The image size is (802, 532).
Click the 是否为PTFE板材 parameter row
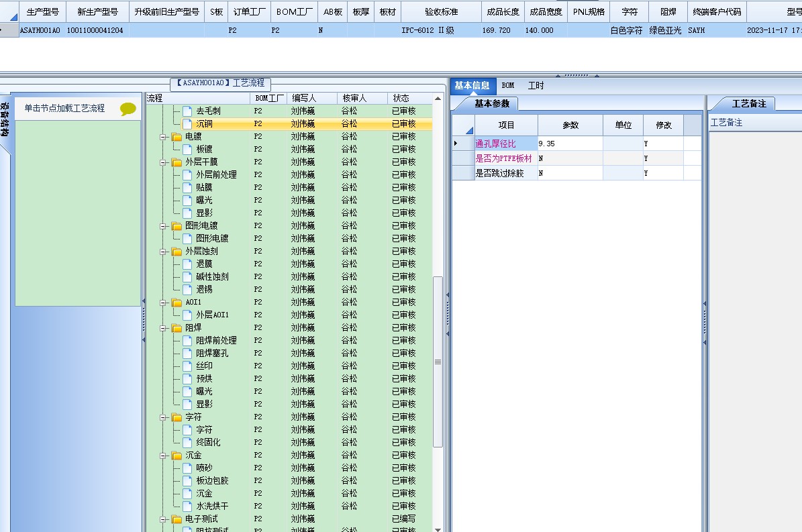pyautogui.click(x=577, y=158)
